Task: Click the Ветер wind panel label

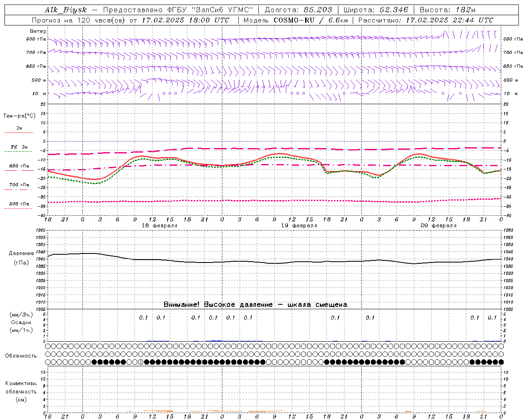Action: [x=38, y=31]
